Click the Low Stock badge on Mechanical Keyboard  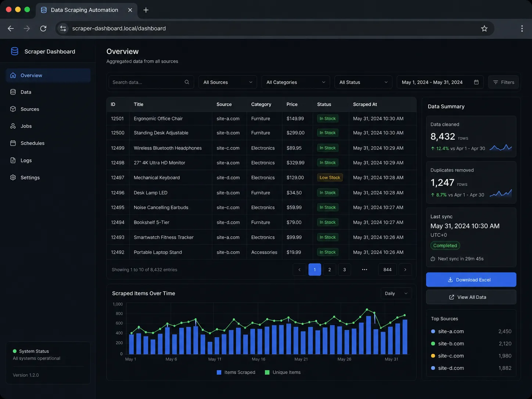point(330,177)
